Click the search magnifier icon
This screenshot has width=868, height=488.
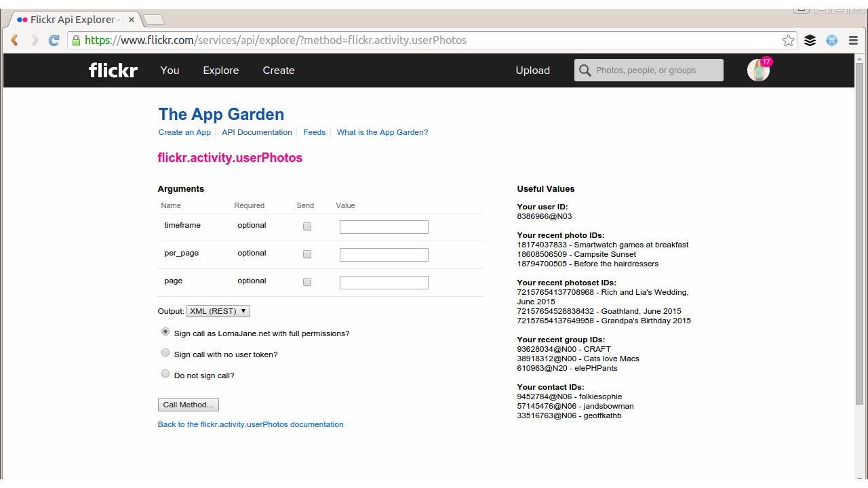coord(585,70)
